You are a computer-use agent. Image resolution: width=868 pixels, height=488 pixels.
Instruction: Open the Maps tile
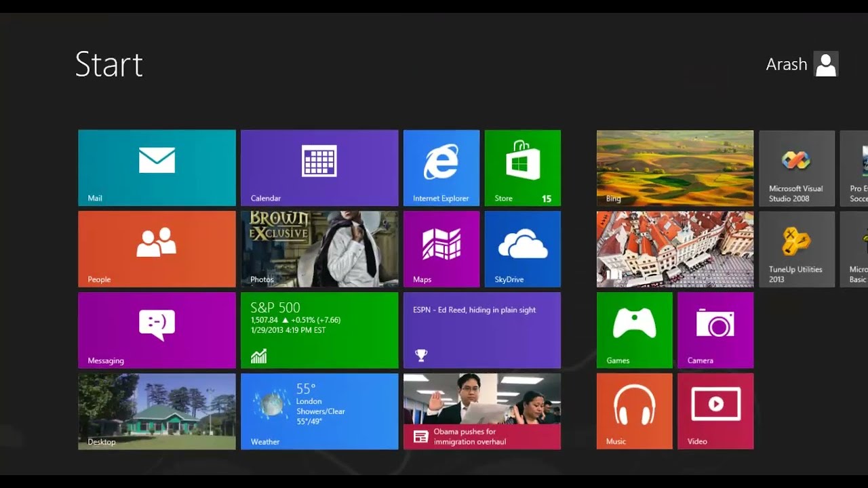[441, 249]
